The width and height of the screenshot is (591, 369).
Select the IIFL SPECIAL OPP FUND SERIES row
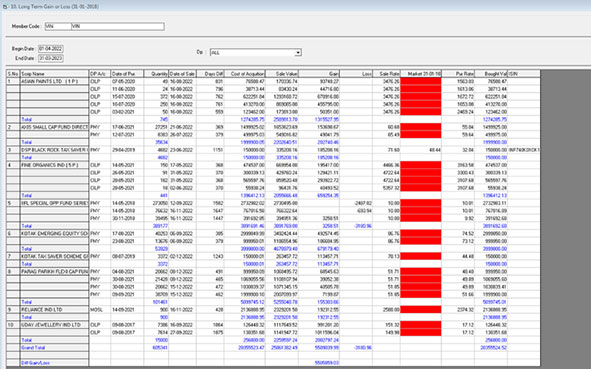54,203
